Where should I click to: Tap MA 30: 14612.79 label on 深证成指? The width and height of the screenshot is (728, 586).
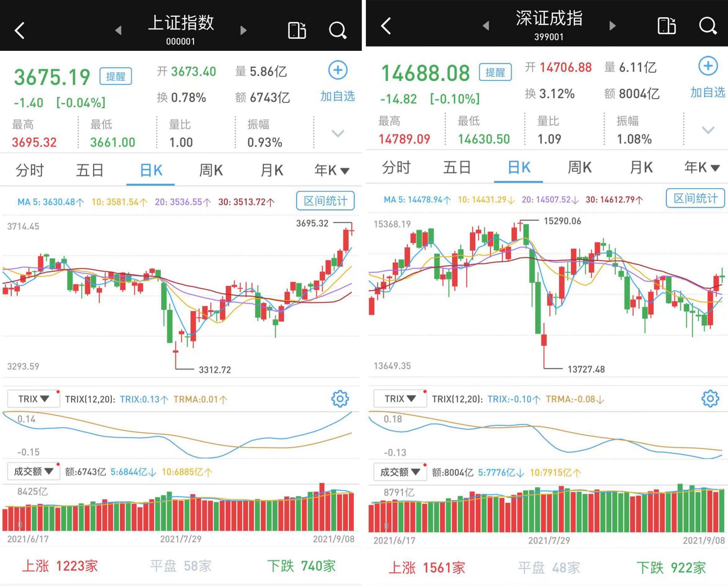(615, 200)
